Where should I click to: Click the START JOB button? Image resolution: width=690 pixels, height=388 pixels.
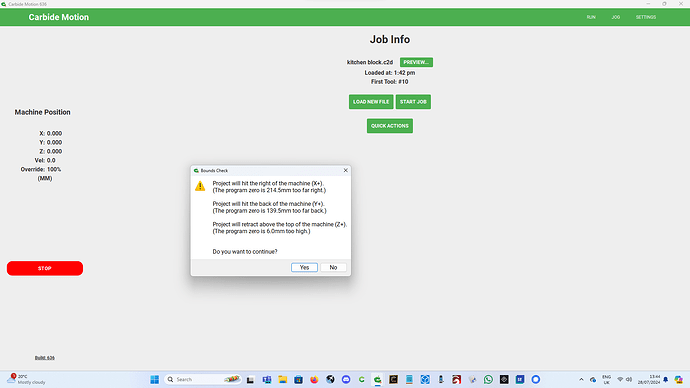tap(413, 102)
